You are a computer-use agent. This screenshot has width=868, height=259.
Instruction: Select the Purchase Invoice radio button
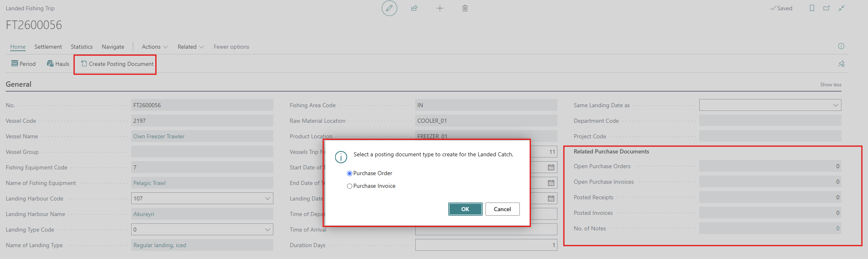[349, 186]
